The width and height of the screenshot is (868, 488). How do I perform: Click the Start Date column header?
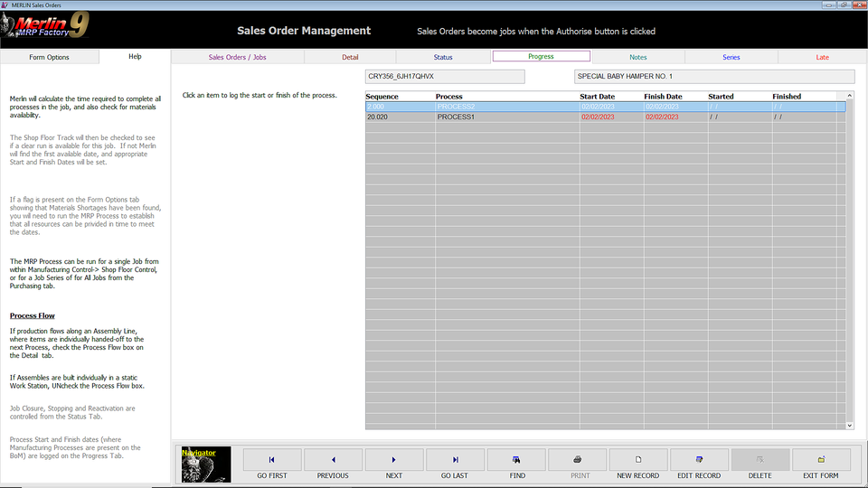(598, 96)
